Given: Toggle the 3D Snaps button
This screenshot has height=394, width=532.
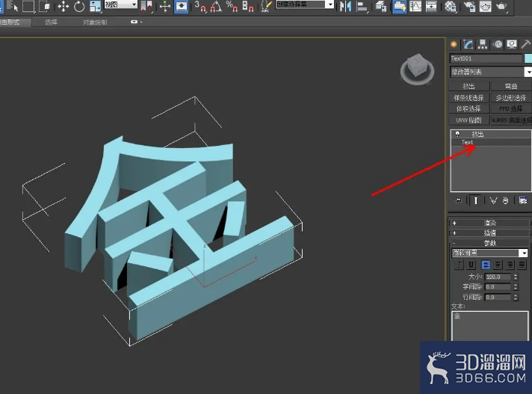Looking at the screenshot, I should (x=200, y=7).
